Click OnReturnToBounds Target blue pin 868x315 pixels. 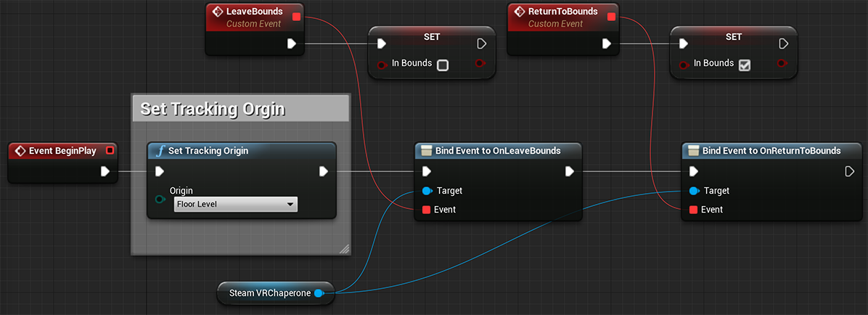694,191
